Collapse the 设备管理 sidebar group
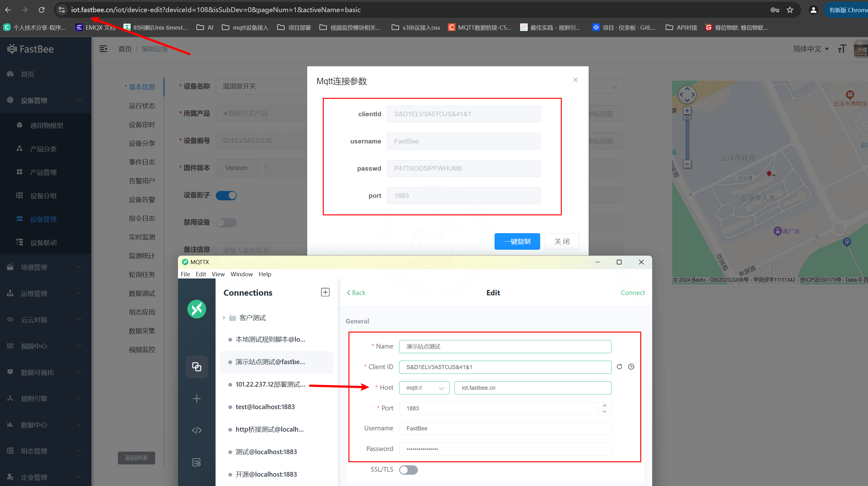The height and width of the screenshot is (486, 868). coord(45,100)
